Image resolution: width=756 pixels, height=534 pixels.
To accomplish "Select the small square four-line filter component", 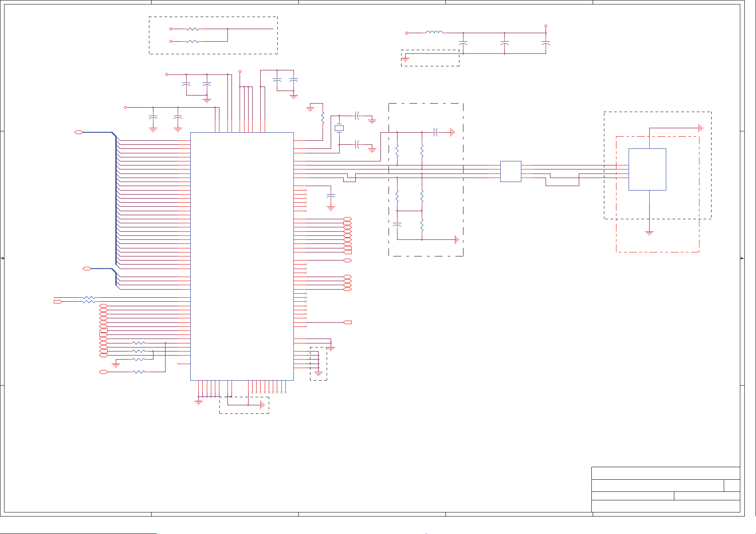I will pos(511,171).
